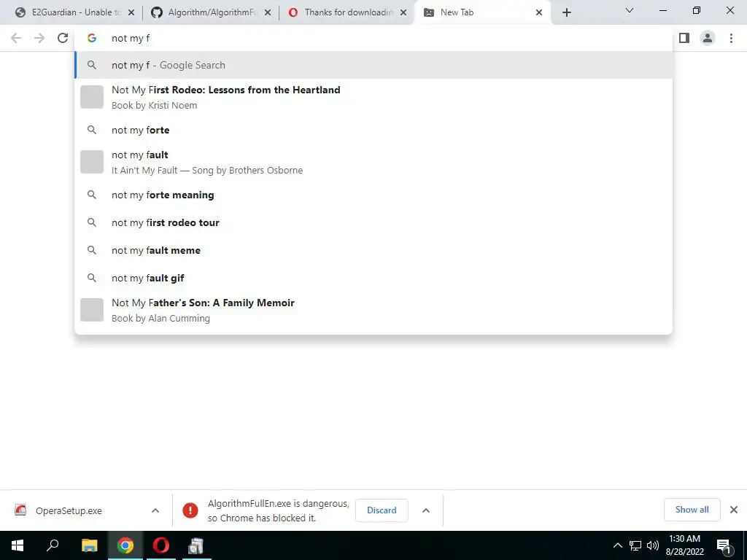Open the volume control tray icon

pyautogui.click(x=653, y=545)
